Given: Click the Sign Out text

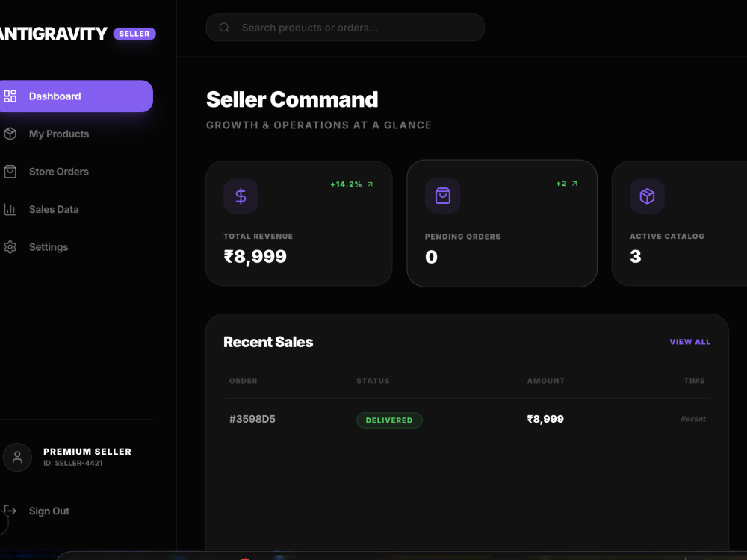Looking at the screenshot, I should (49, 511).
